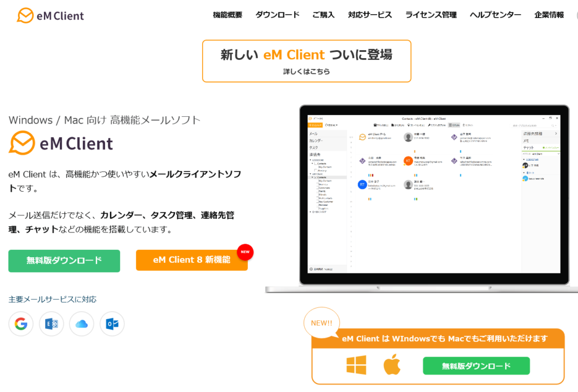Collapse the LODESTAR account tree node
Viewport: 578px width, 392px height.
pos(310,160)
